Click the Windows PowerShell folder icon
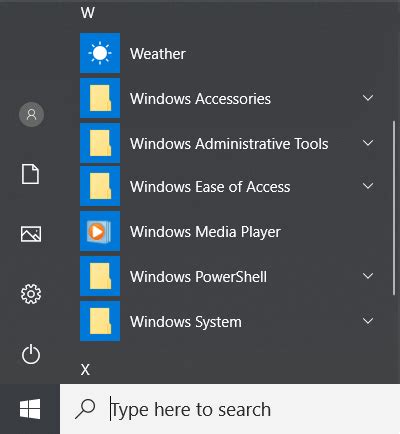The width and height of the screenshot is (400, 434). pyautogui.click(x=100, y=276)
